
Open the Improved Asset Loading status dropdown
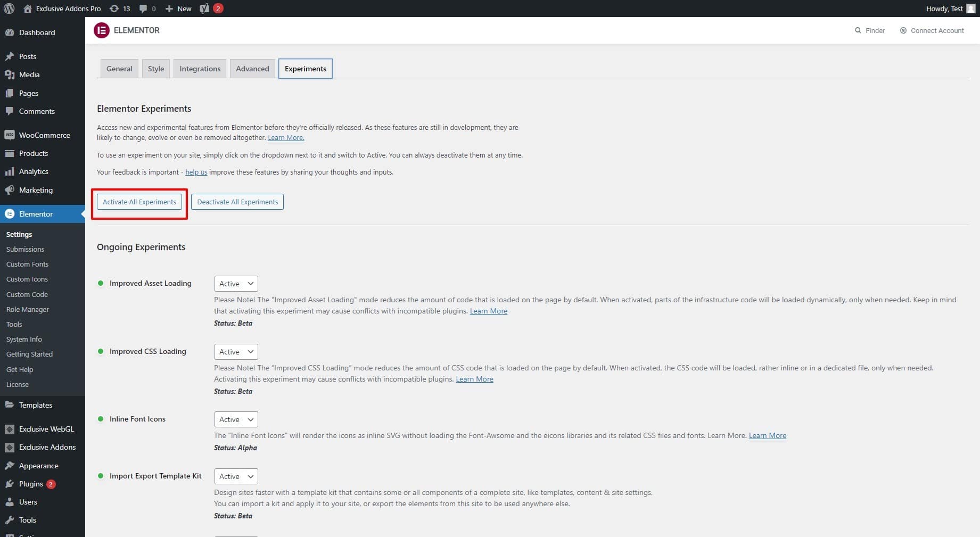[236, 284]
